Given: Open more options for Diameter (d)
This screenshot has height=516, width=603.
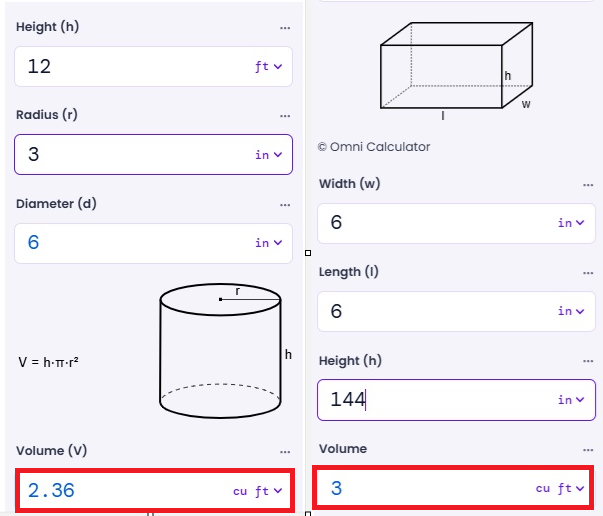Looking at the screenshot, I should [x=285, y=205].
